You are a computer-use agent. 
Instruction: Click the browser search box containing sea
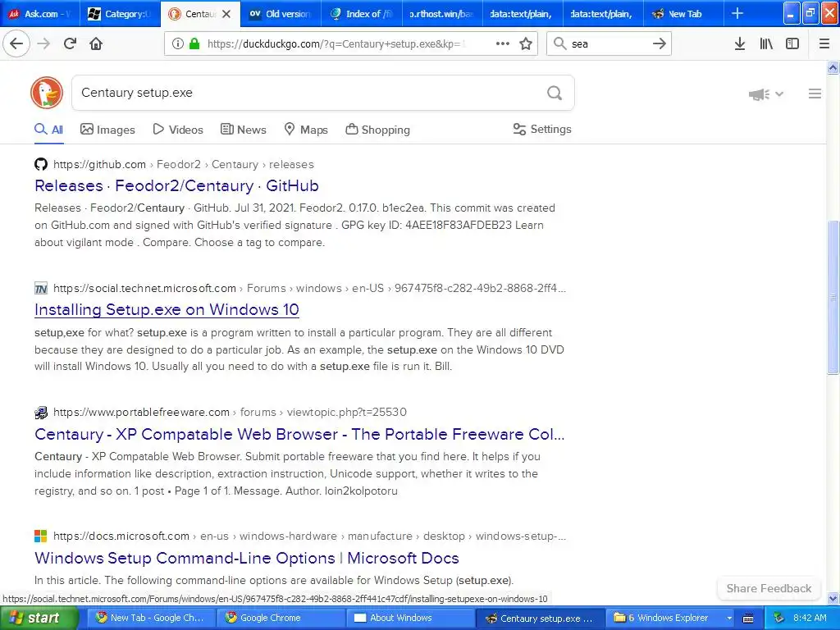tap(608, 43)
